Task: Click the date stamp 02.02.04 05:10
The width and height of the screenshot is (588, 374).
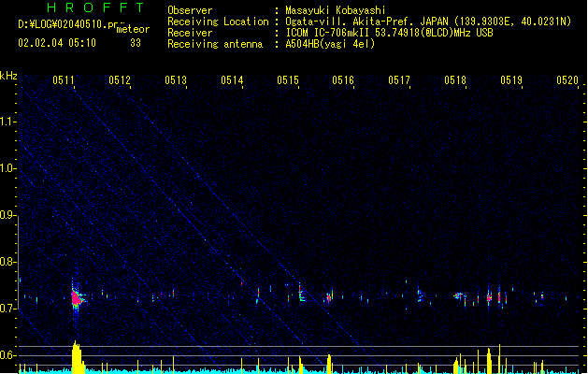Action: coord(57,43)
